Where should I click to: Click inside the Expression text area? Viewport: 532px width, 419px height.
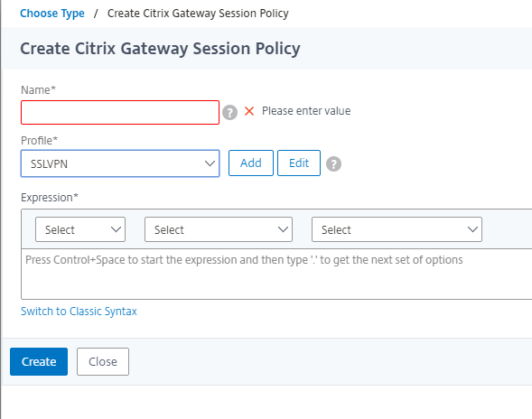pos(276,275)
